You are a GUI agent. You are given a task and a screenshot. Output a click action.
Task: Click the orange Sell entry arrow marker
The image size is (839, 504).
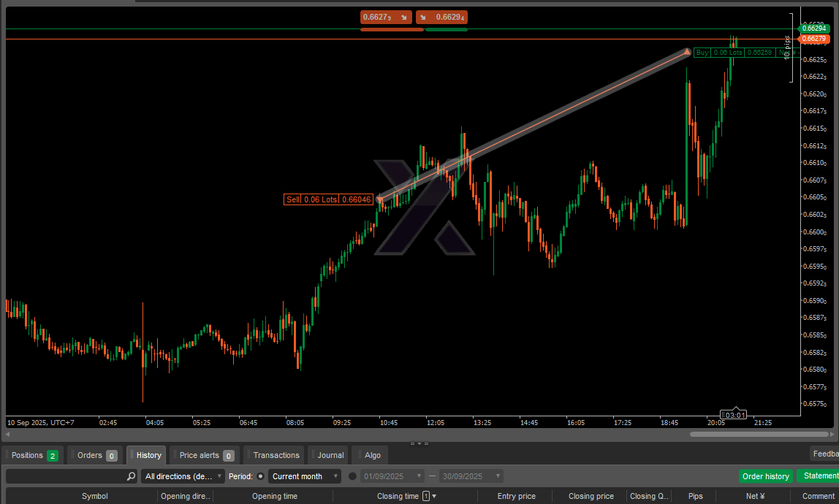[x=379, y=199]
